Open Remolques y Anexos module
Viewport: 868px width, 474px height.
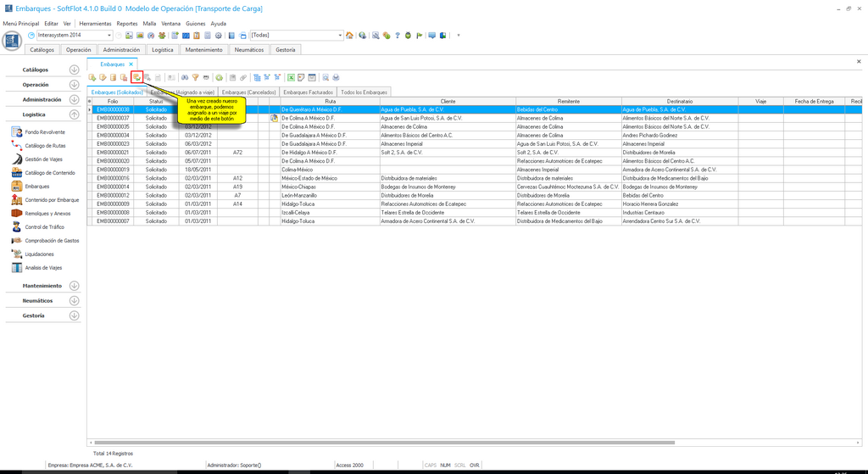pos(47,214)
